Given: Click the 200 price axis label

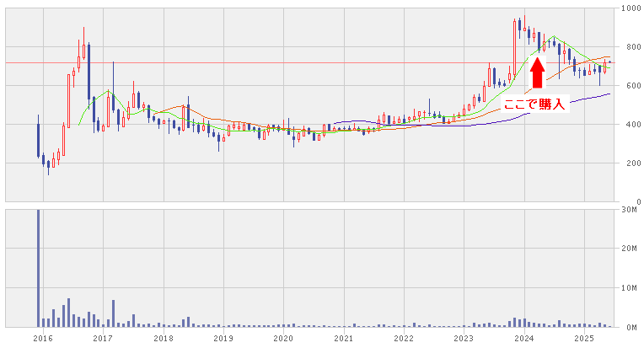Looking at the screenshot, I should tap(633, 163).
